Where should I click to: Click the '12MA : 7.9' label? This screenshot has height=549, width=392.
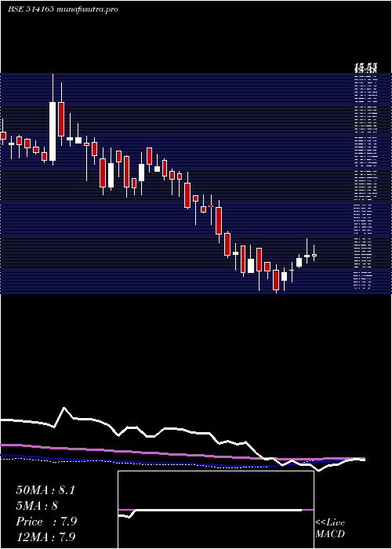[x=45, y=536]
